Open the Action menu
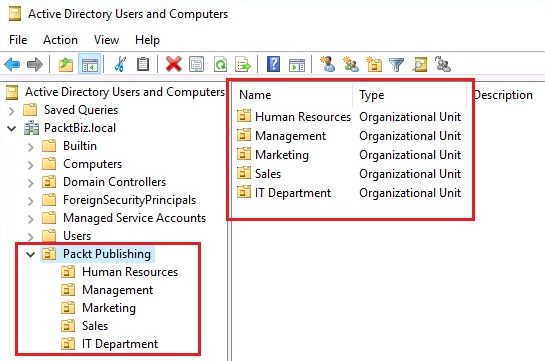 coord(60,40)
